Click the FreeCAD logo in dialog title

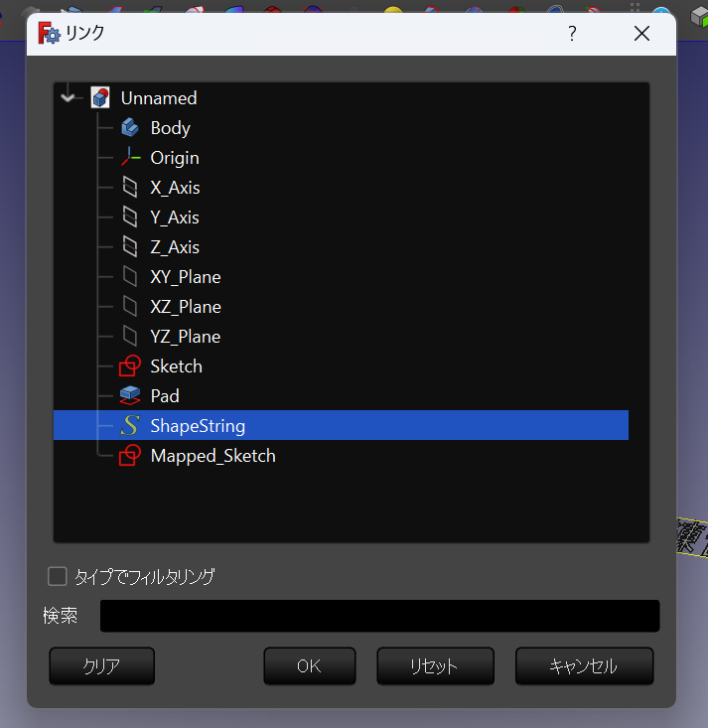[x=49, y=33]
